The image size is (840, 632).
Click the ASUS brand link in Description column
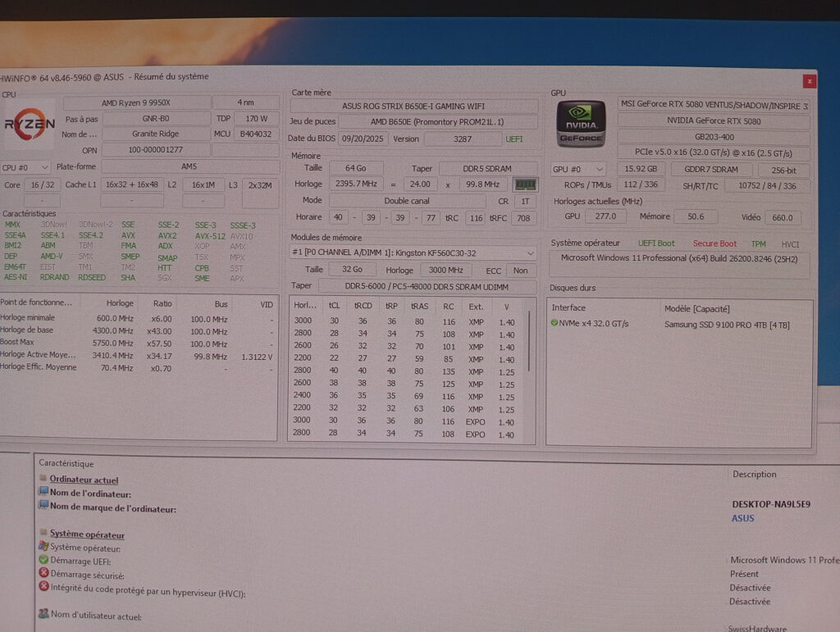pyautogui.click(x=743, y=518)
